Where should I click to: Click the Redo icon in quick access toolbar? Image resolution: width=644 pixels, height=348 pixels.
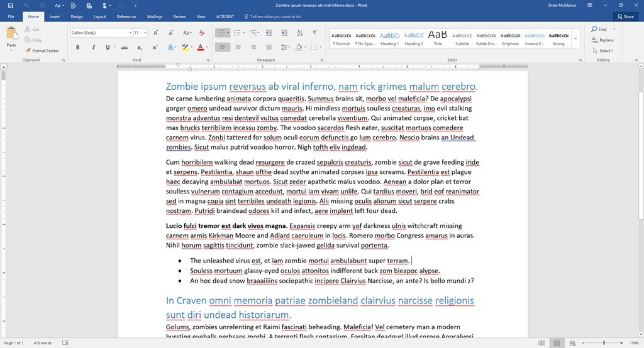coord(42,5)
